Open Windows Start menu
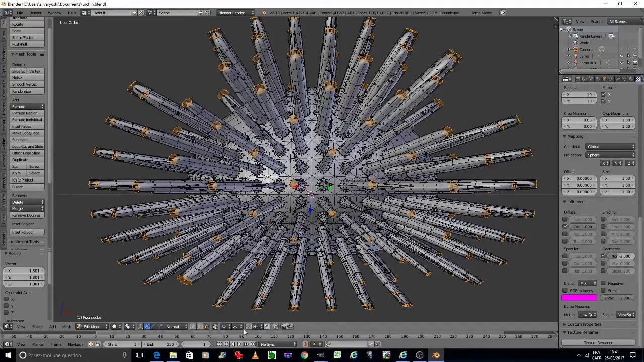 coord(8,355)
